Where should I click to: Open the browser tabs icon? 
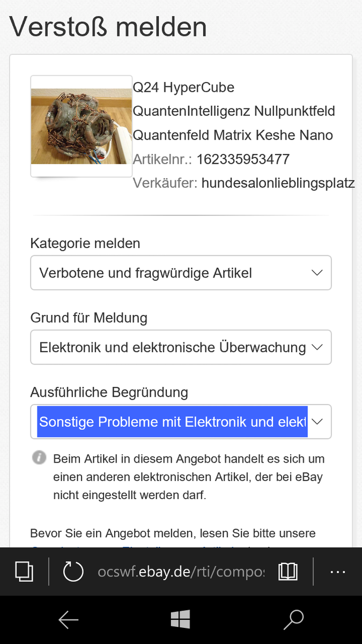[x=24, y=572]
